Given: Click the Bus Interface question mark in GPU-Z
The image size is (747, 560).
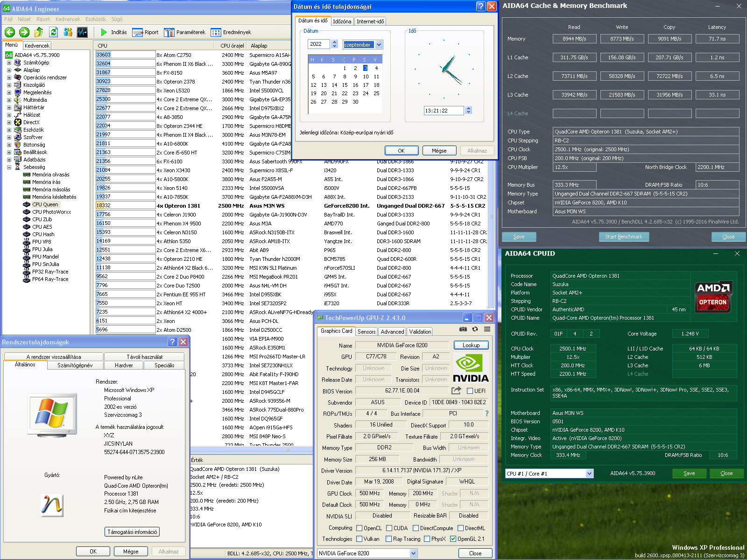Looking at the screenshot, I should tap(487, 413).
